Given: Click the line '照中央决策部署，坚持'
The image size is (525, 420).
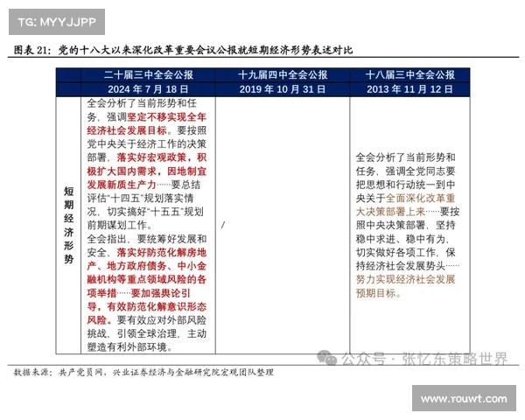Looking at the screenshot, I should click(x=405, y=225).
